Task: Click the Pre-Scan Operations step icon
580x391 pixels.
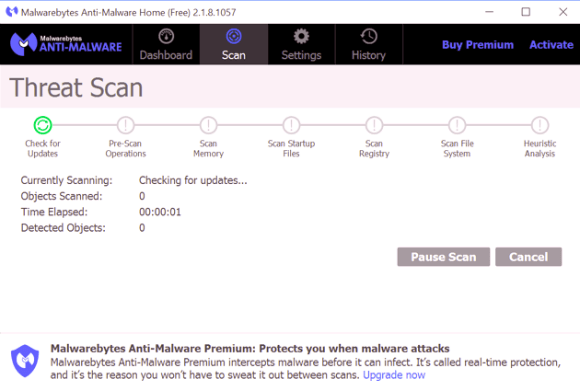Action: click(125, 125)
